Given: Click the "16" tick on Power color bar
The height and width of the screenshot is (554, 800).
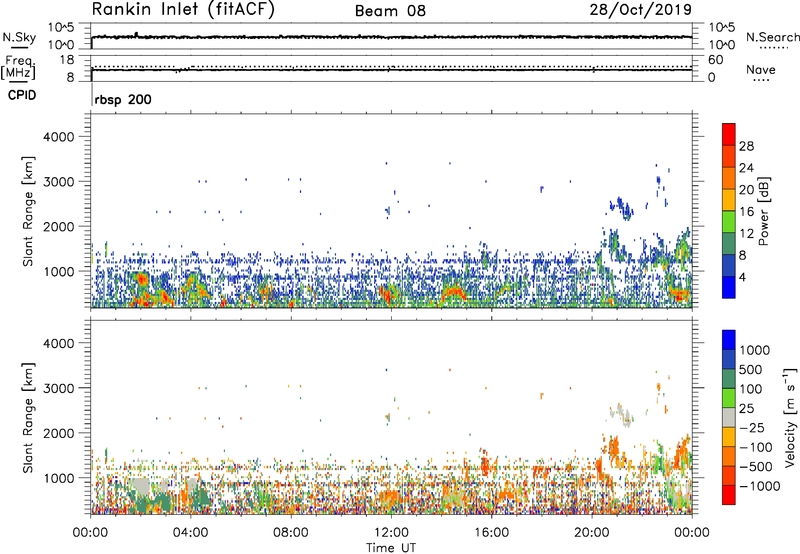Looking at the screenshot, I should coord(746,212).
